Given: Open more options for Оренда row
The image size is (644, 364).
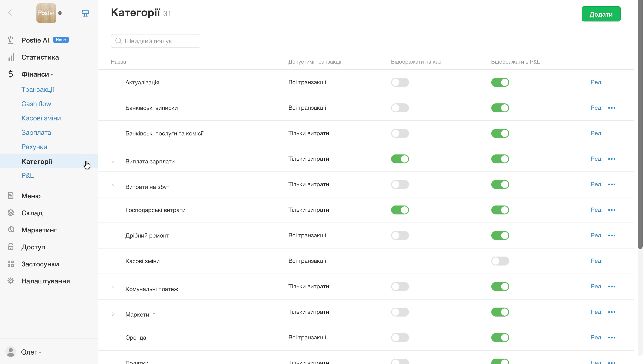Looking at the screenshot, I should (612, 338).
